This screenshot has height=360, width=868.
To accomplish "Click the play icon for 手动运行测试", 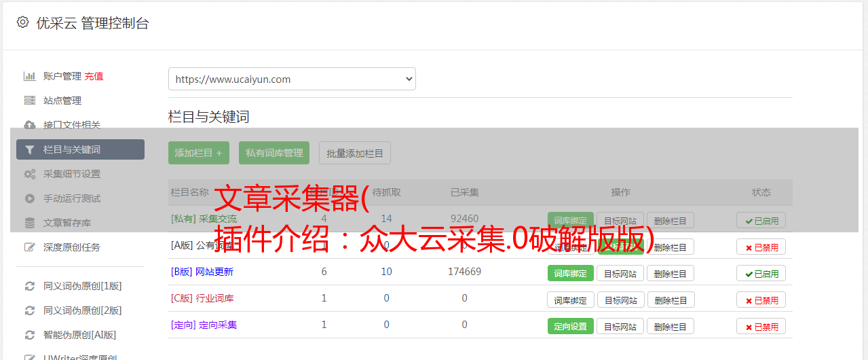I will 29,198.
